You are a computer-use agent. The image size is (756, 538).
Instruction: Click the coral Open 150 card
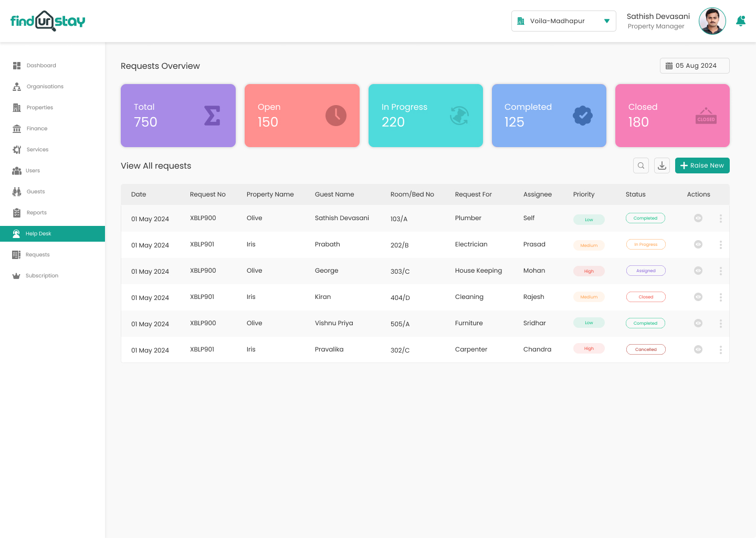pyautogui.click(x=302, y=116)
